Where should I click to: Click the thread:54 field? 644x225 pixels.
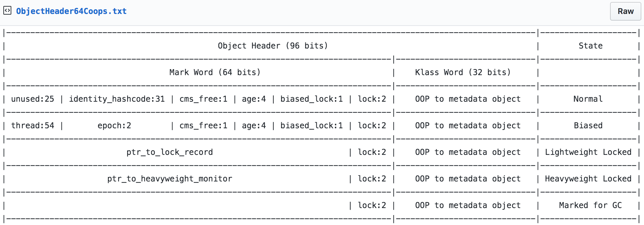(33, 126)
